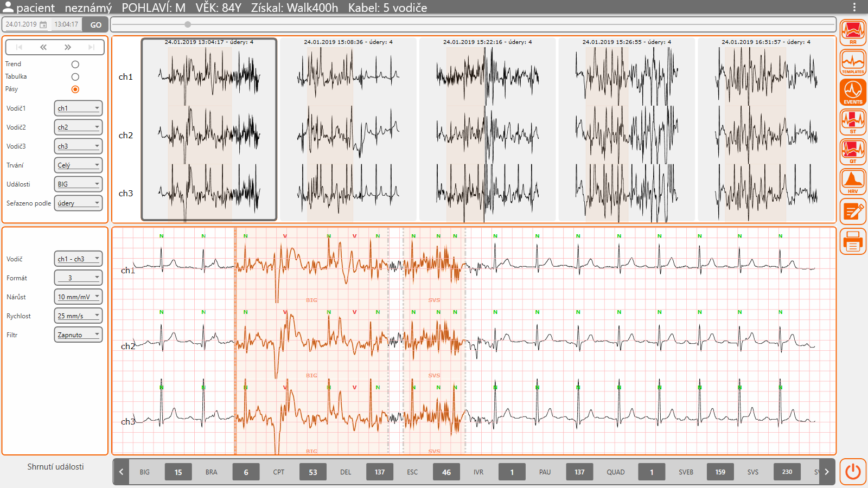Click the QUAD event count 1

[652, 472]
